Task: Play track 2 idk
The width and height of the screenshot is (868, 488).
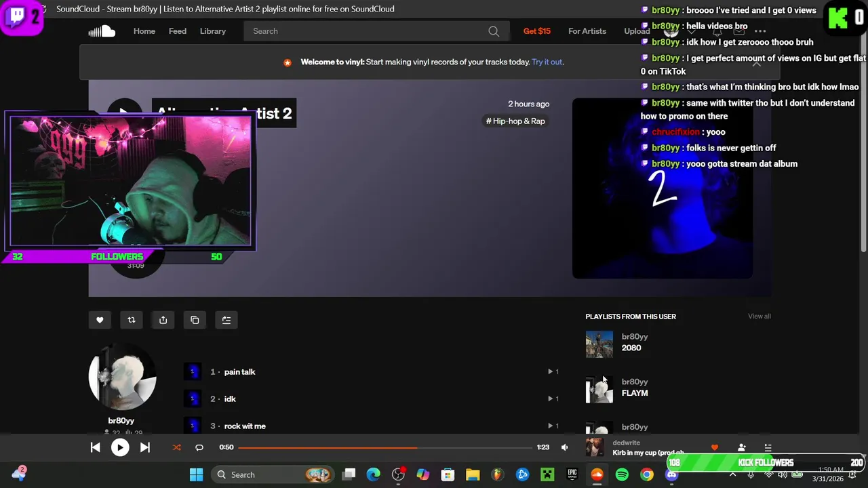Action: (230, 399)
